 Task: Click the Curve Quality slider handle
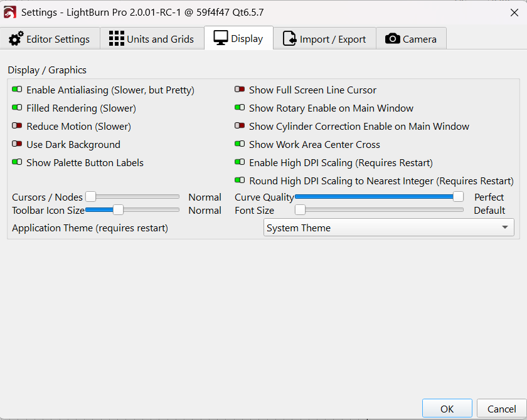tap(458, 196)
